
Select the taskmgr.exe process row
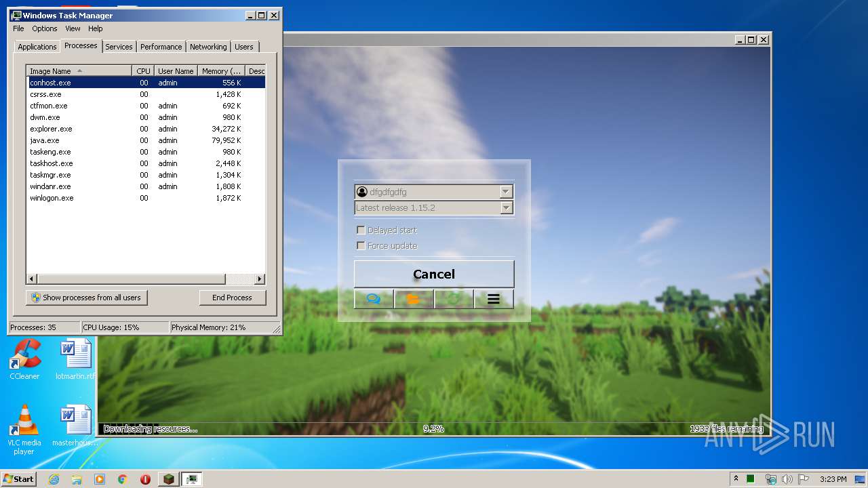146,175
